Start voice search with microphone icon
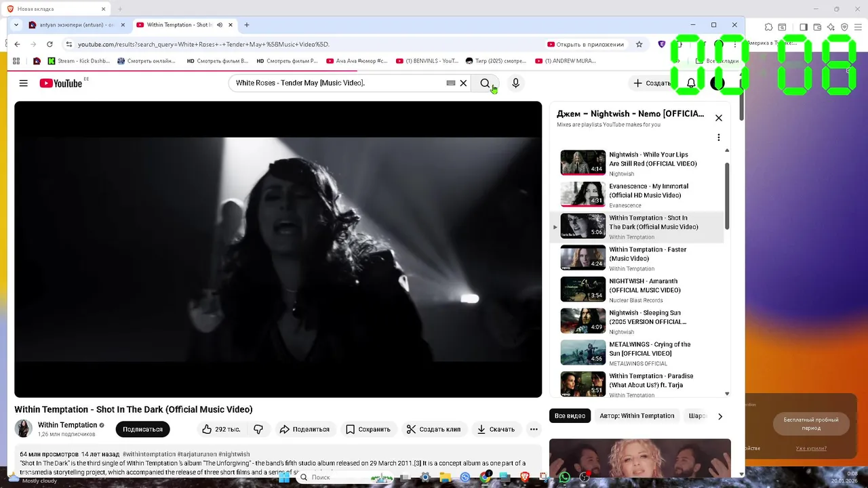The height and width of the screenshot is (488, 868). point(515,83)
